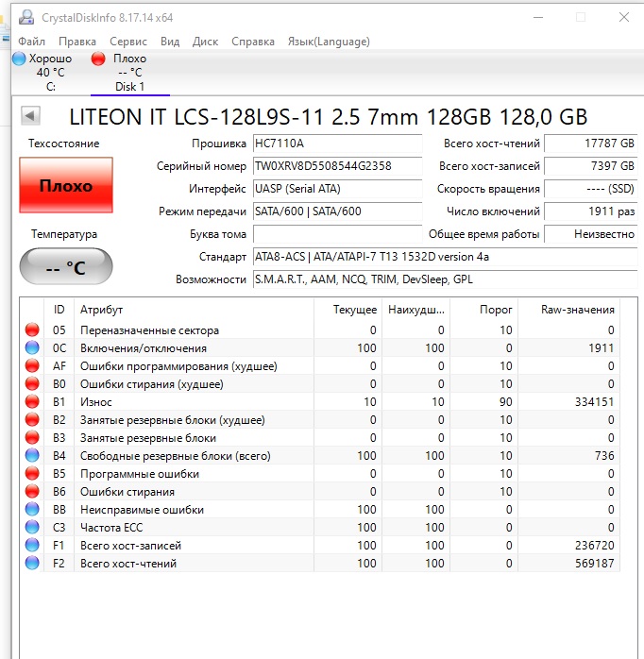Click the red Плохо health status button
Image resolution: width=644 pixels, height=659 pixels.
click(x=66, y=185)
